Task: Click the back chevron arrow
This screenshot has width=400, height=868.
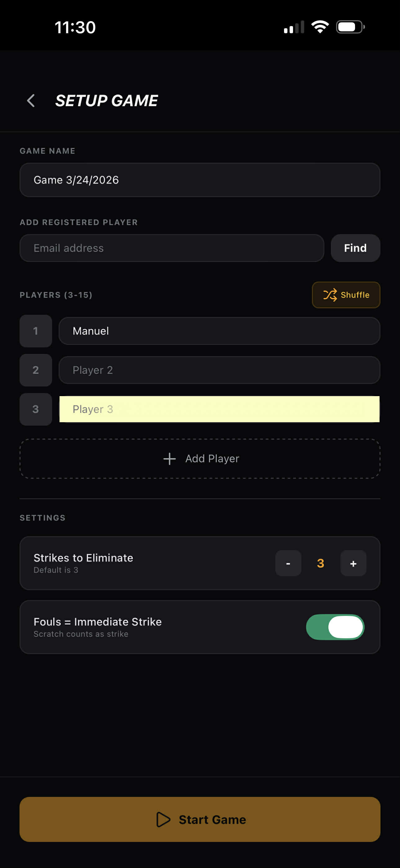Action: point(31,100)
